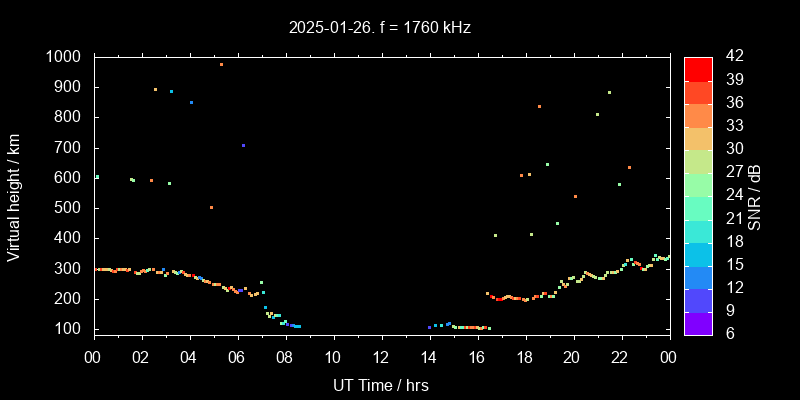Click the orange data point at 835 km
800x400 pixels.
point(539,106)
